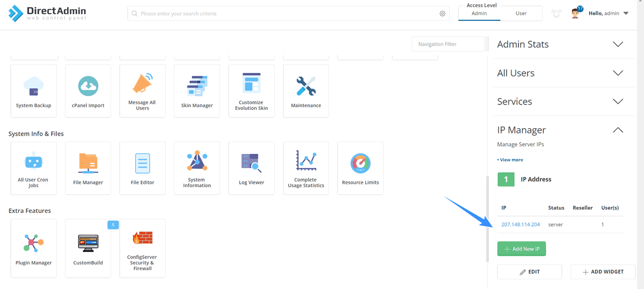
Task: Click the IP column header
Action: 504,208
